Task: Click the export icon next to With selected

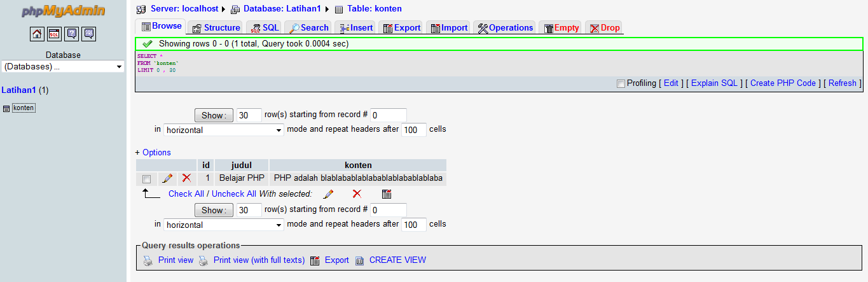Action: (x=387, y=194)
